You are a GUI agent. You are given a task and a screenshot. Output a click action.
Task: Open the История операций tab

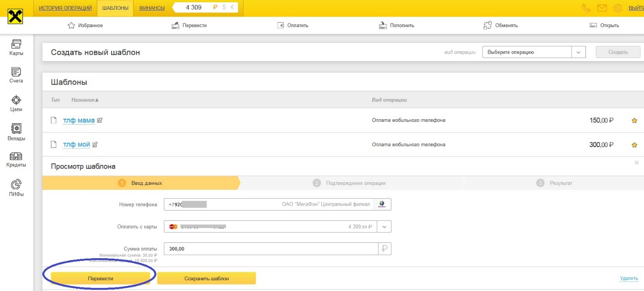pos(66,8)
